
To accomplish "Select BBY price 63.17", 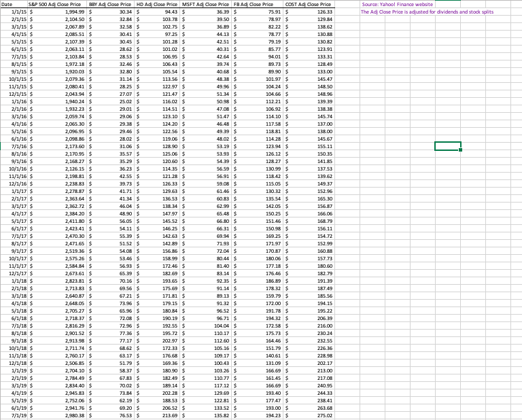I will click(111, 355).
